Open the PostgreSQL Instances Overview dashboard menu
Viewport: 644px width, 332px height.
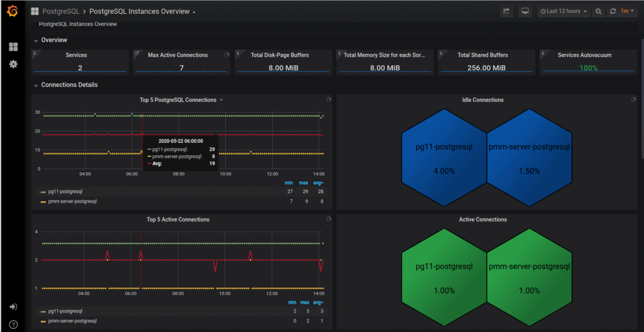click(142, 11)
